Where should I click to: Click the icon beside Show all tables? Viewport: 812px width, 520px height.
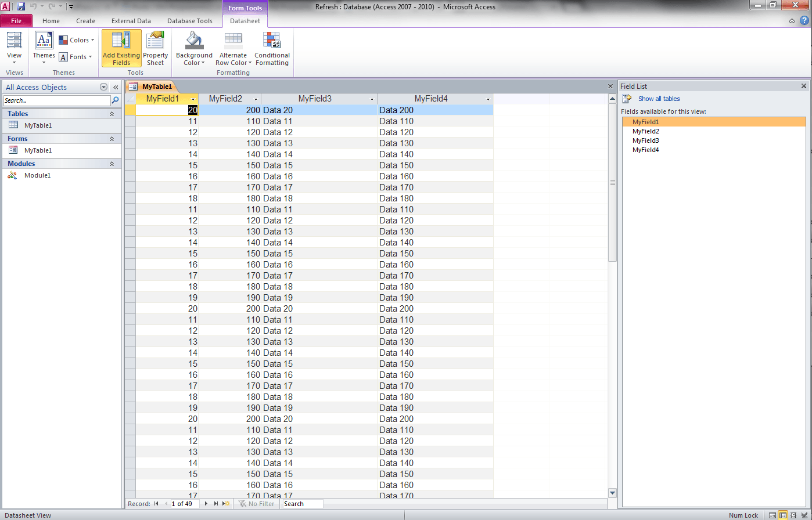click(x=627, y=99)
